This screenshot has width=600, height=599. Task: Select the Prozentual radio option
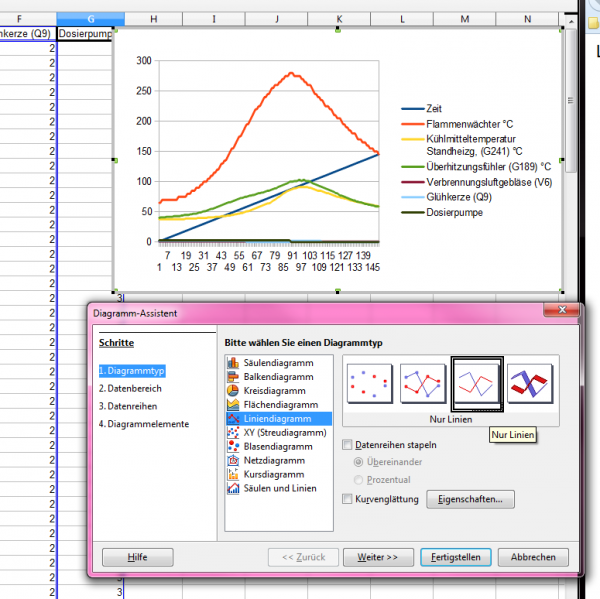[358, 480]
